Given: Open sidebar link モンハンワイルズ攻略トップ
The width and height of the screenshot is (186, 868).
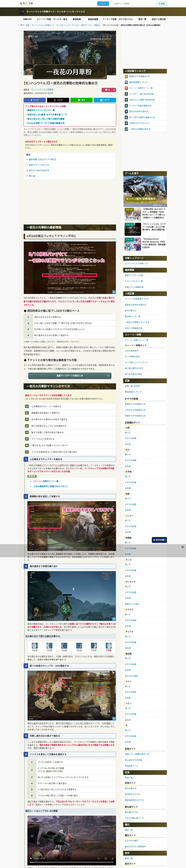Looking at the screenshot, I should pos(136,263).
